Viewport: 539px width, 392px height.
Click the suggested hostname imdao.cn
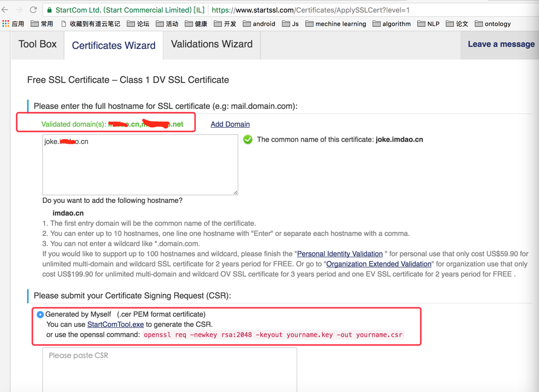click(x=68, y=213)
